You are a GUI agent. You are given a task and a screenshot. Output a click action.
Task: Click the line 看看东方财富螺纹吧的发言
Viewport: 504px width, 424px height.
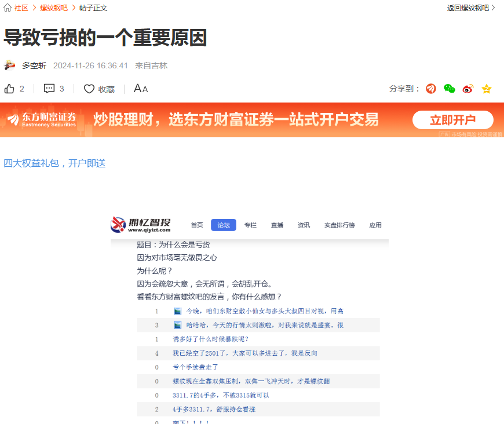pyautogui.click(x=209, y=297)
